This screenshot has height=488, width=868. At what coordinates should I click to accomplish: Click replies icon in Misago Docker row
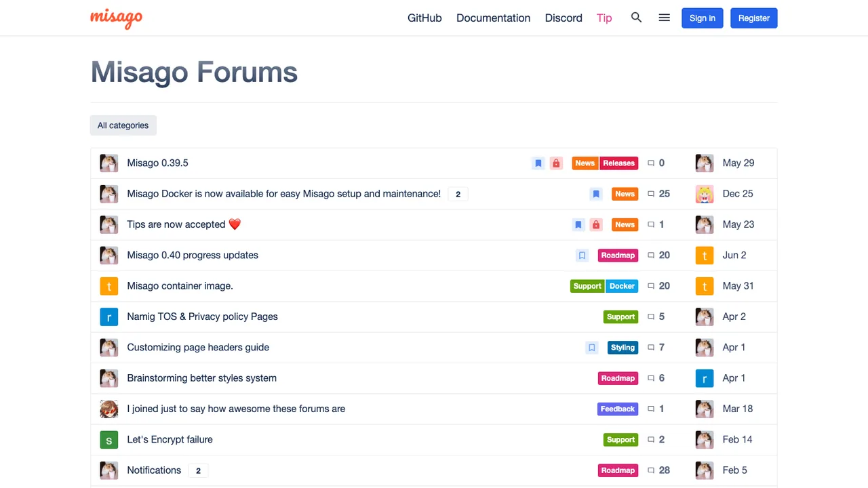651,194
